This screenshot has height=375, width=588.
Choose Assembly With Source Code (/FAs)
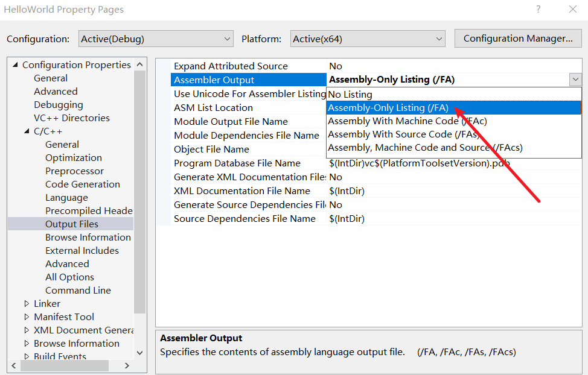coord(403,134)
